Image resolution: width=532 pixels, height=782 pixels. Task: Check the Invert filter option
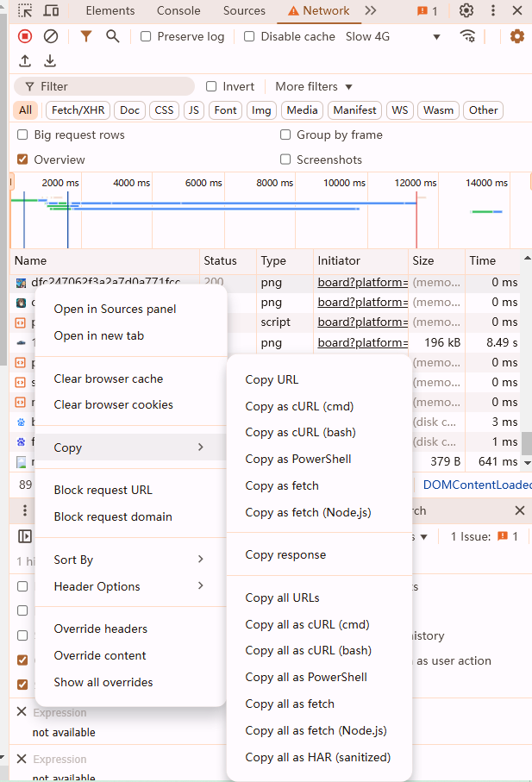coord(211,86)
